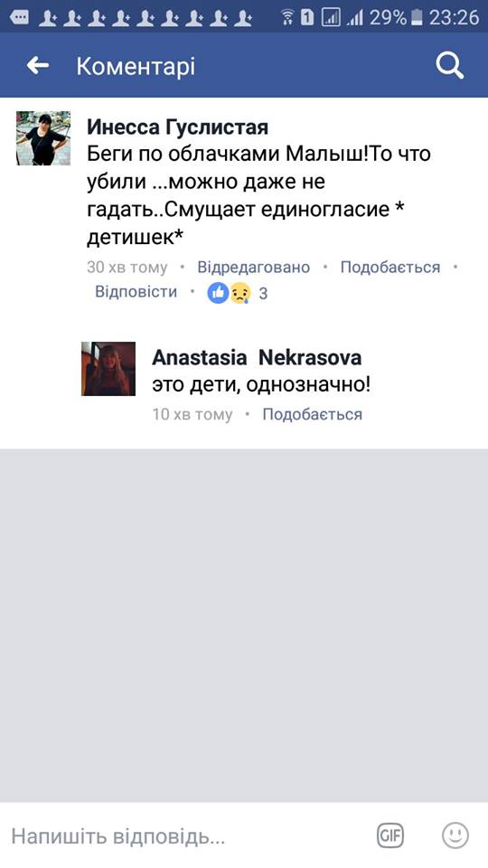
Task: Open the reaction count 3 list
Action: click(263, 293)
